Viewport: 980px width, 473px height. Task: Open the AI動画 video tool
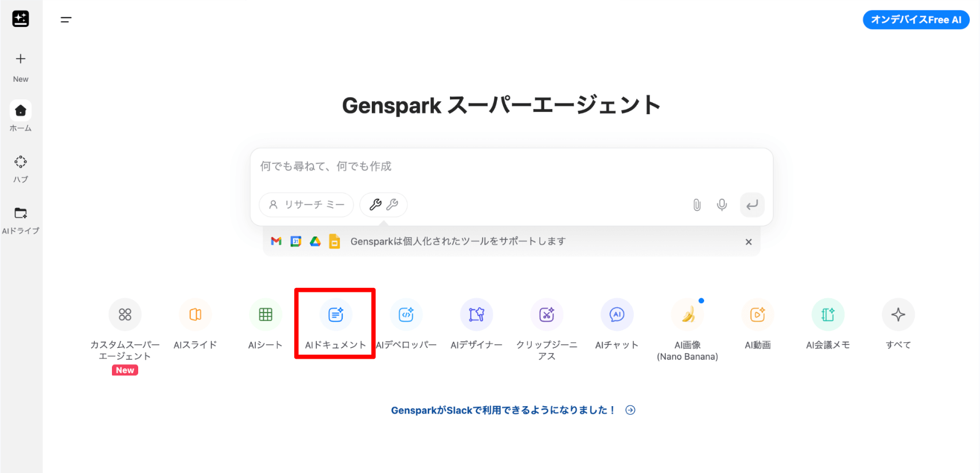(x=758, y=315)
